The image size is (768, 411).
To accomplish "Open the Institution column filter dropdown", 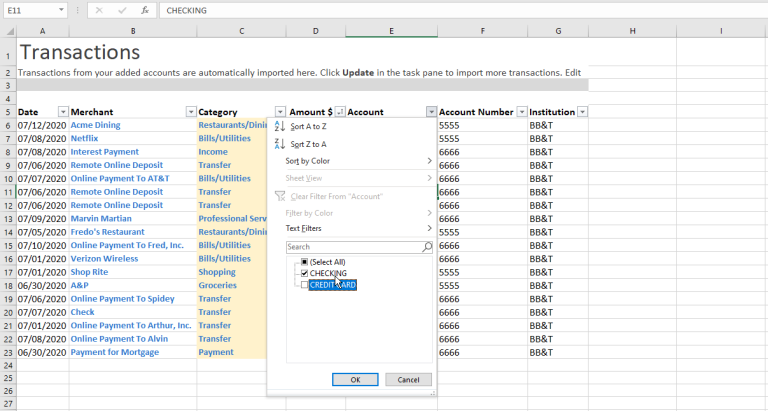I will pos(582,112).
